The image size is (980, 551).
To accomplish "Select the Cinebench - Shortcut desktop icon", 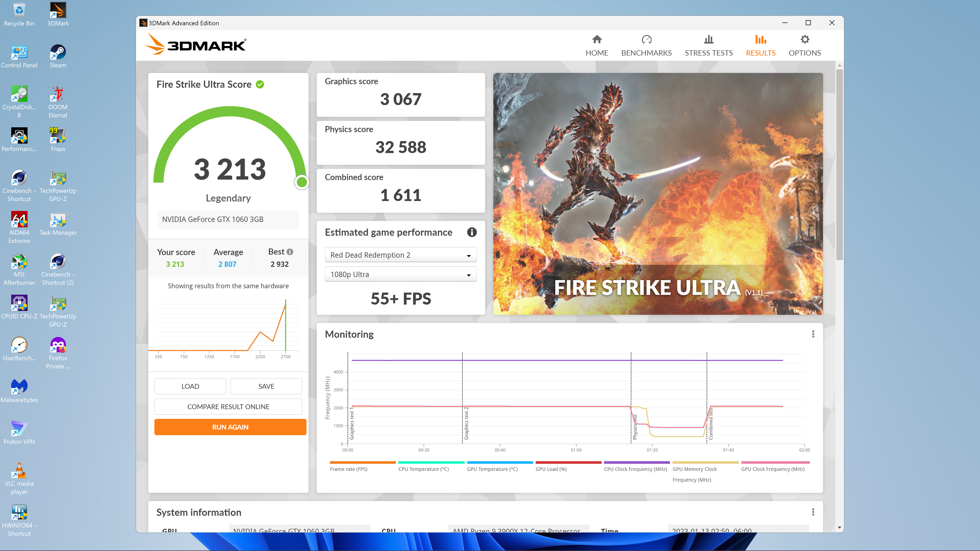I will tap(19, 185).
